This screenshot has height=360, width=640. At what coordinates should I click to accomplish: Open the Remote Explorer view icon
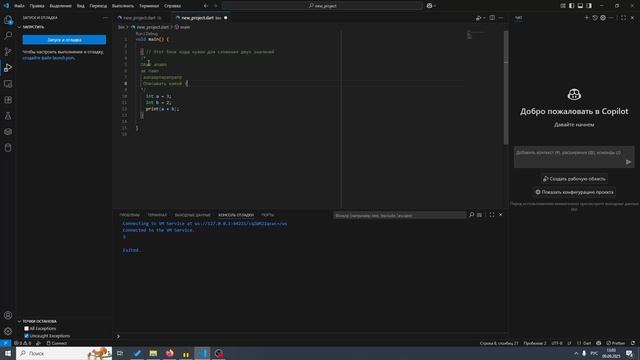[8, 84]
